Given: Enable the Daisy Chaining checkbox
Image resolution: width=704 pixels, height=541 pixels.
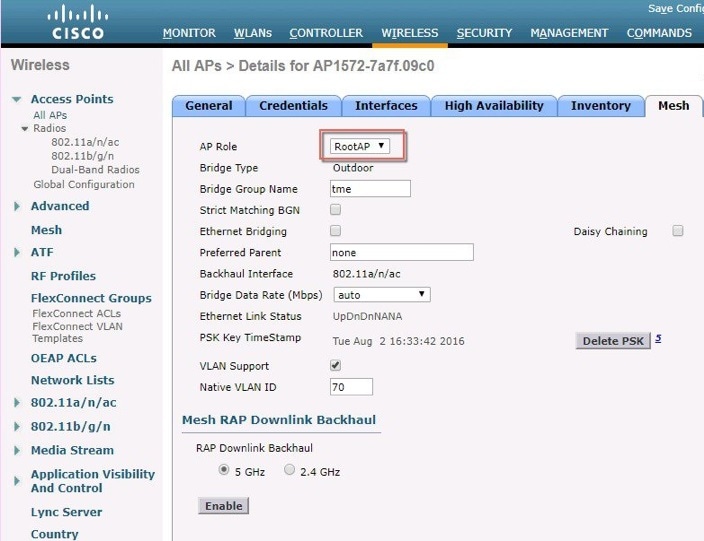Looking at the screenshot, I should (x=678, y=231).
